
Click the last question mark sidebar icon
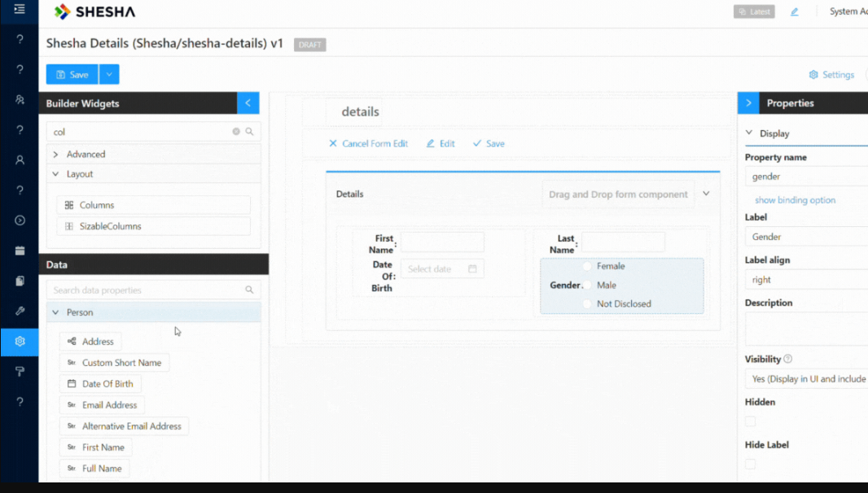20,402
